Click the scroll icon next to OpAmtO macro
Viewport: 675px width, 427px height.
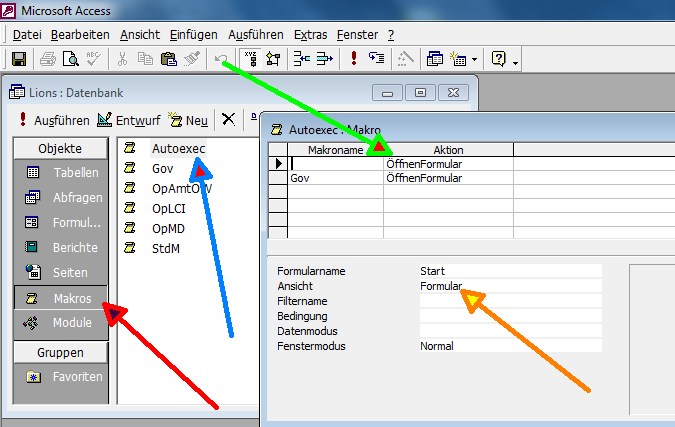130,188
